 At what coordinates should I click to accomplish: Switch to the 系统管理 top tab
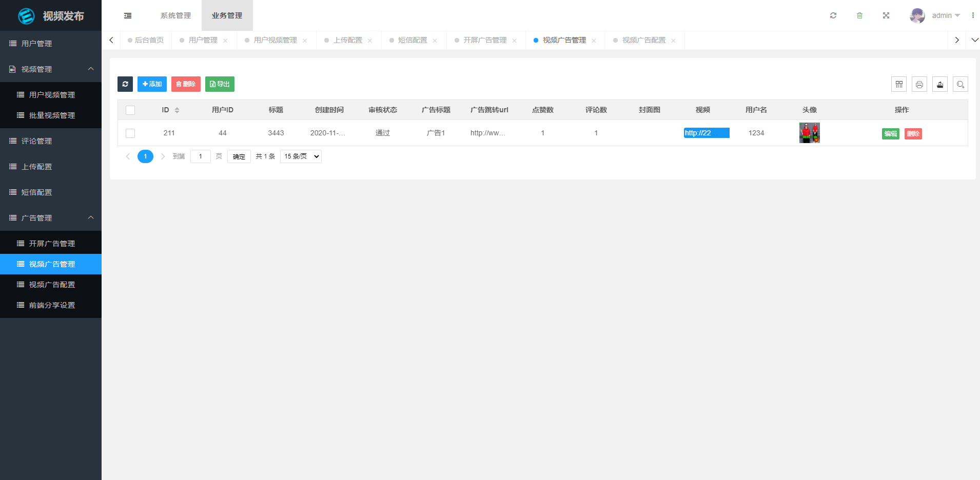click(175, 15)
